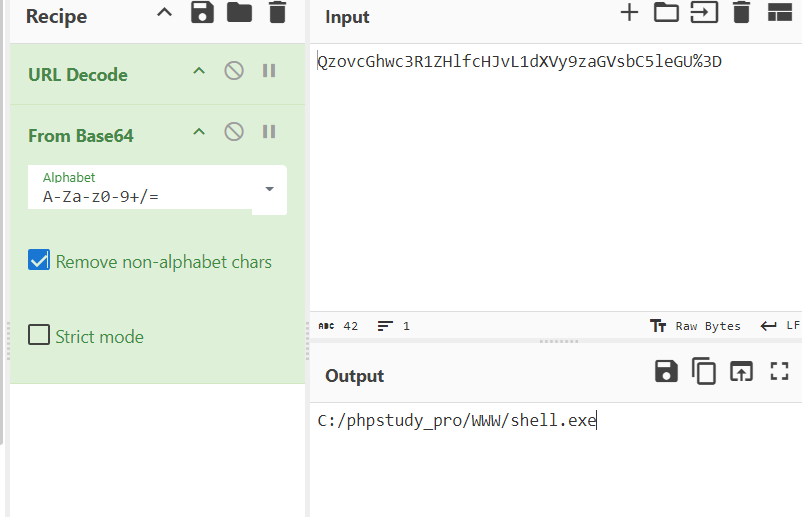Maximise the output pane

click(779, 372)
